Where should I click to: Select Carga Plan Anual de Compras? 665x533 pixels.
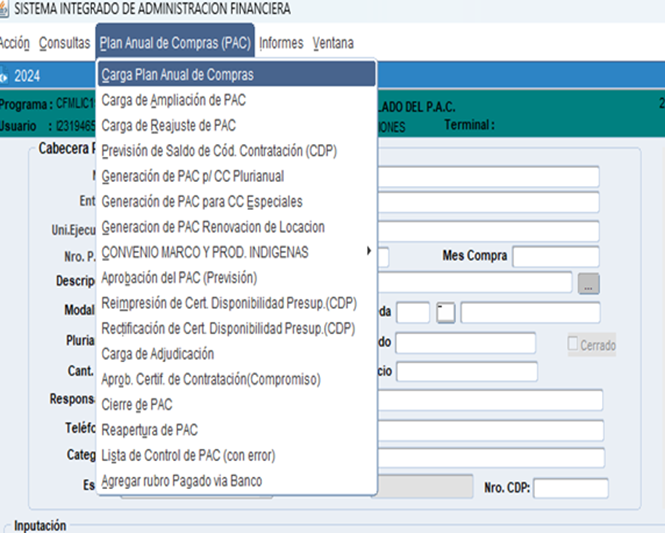178,75
